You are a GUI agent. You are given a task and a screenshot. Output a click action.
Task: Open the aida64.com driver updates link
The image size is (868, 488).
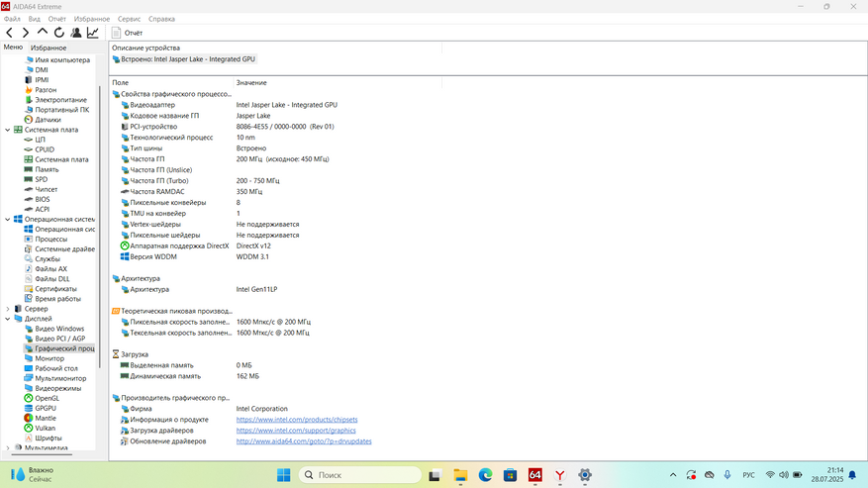click(304, 441)
